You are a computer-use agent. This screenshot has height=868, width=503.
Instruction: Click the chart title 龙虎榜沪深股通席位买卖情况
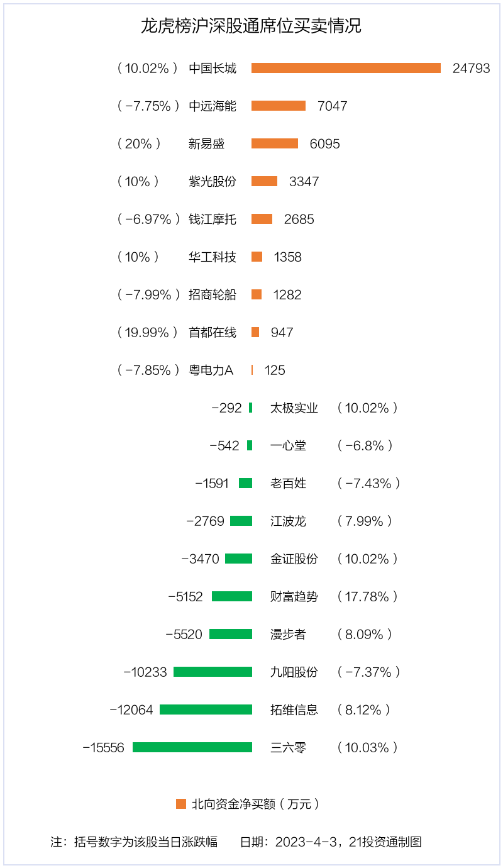click(251, 26)
